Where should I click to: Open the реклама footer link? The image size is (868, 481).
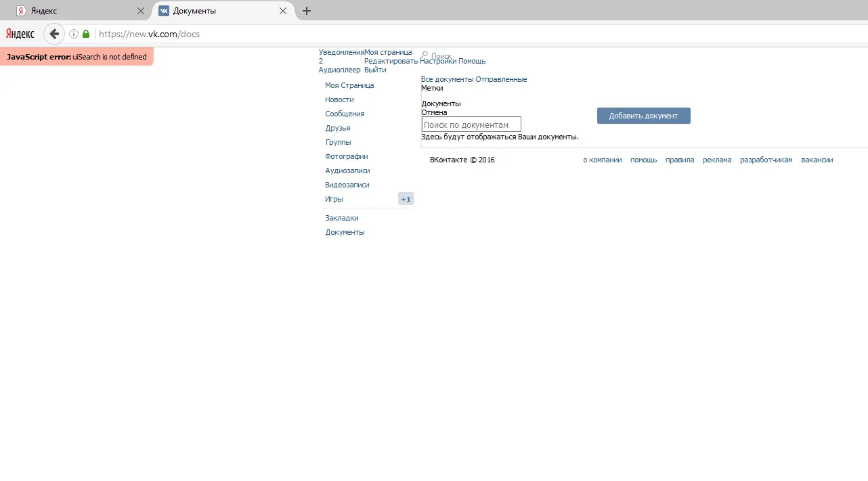pyautogui.click(x=717, y=160)
